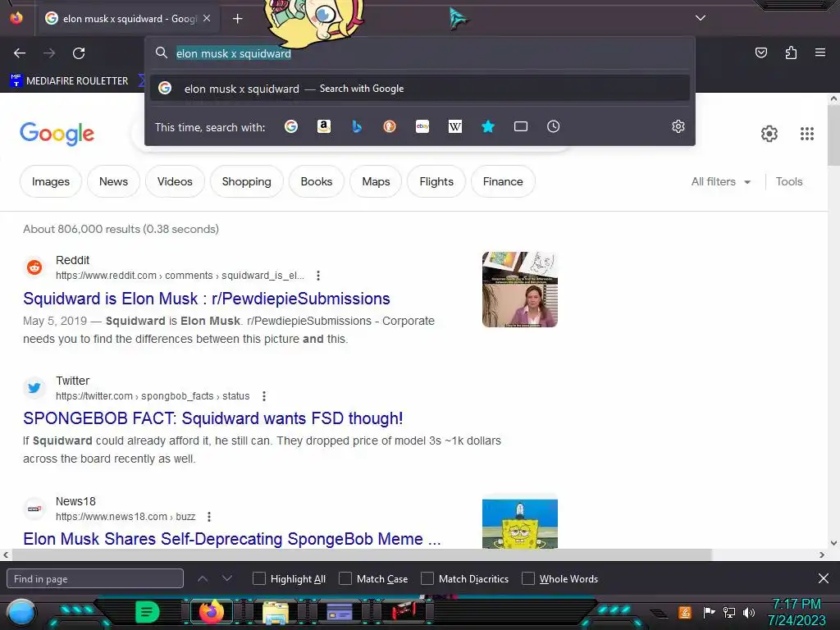This screenshot has width=840, height=630.
Task: Search history using the clock icon
Action: (x=554, y=126)
